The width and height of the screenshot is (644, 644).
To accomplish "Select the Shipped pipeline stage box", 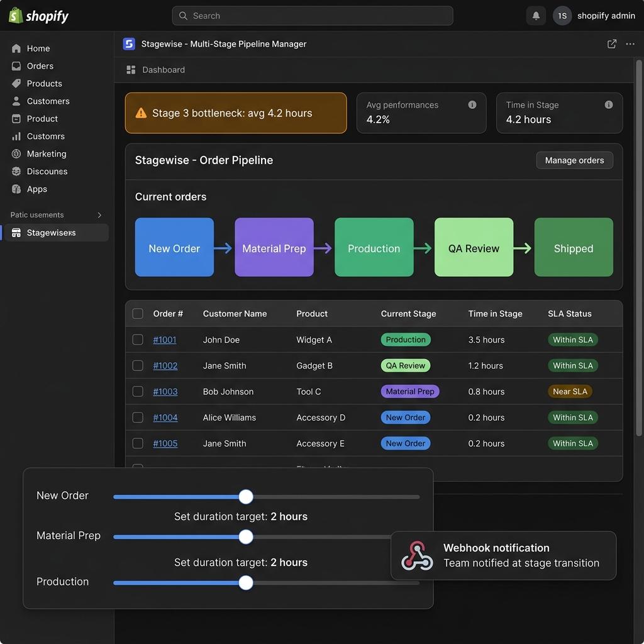I will click(574, 247).
